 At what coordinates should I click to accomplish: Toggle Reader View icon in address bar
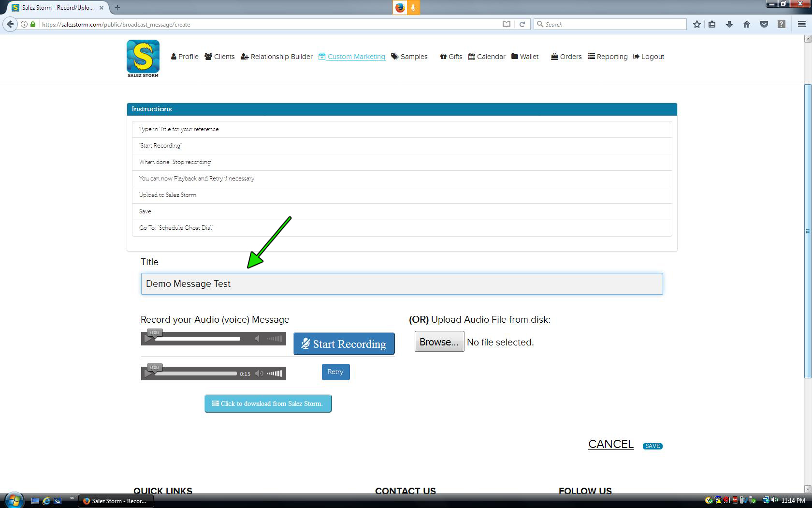click(x=506, y=24)
